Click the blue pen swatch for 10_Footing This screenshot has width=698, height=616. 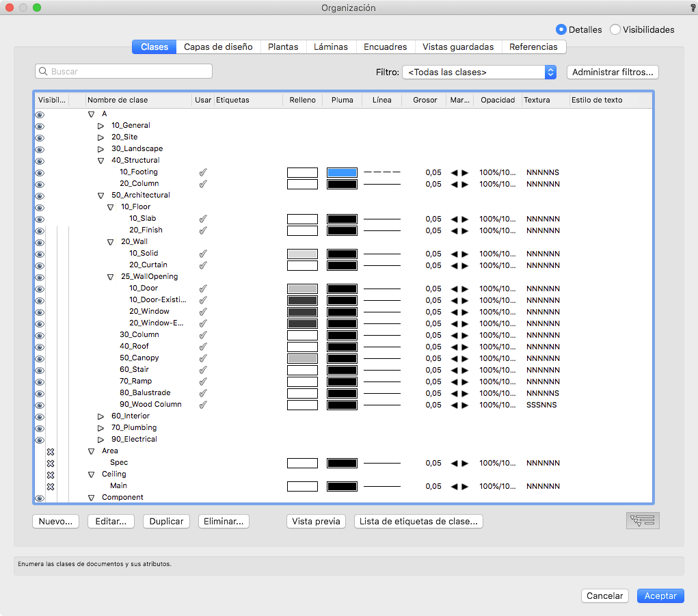click(342, 172)
